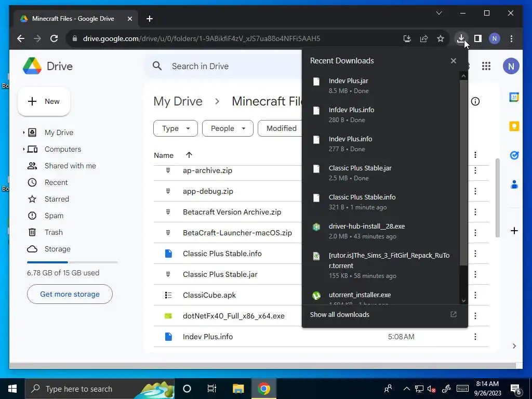
Task: Open Google account avatar in Drive
Action: click(511, 66)
